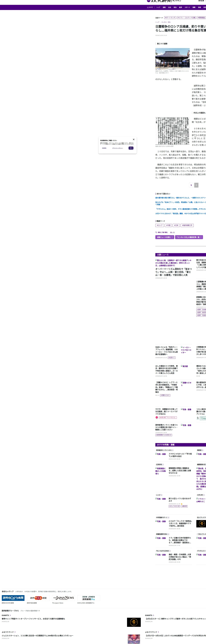Click the 保存して後で読む save icon

coord(156,232)
